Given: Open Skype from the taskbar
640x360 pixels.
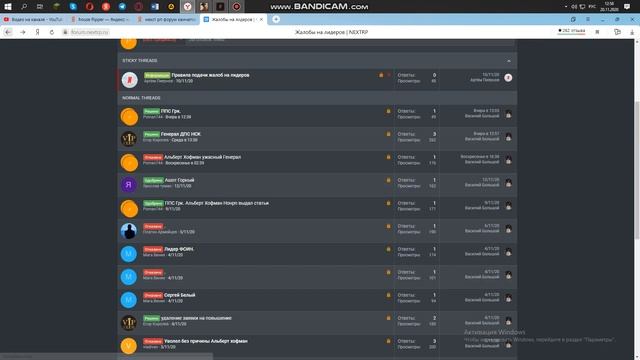Looking at the screenshot, I should (73, 7).
